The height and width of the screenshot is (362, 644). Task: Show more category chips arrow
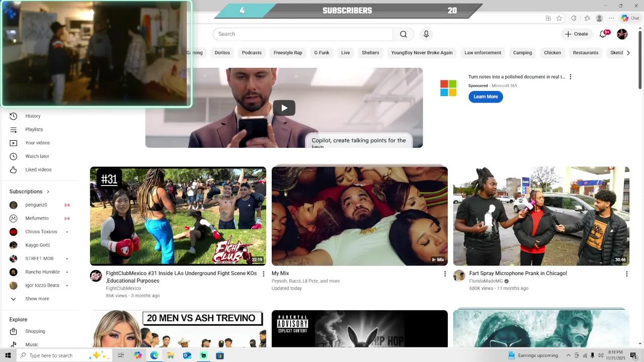(x=628, y=53)
